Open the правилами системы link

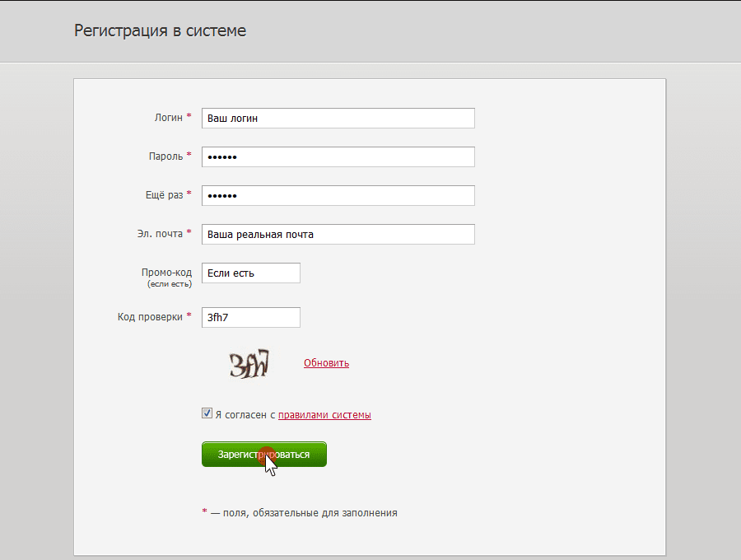[324, 415]
